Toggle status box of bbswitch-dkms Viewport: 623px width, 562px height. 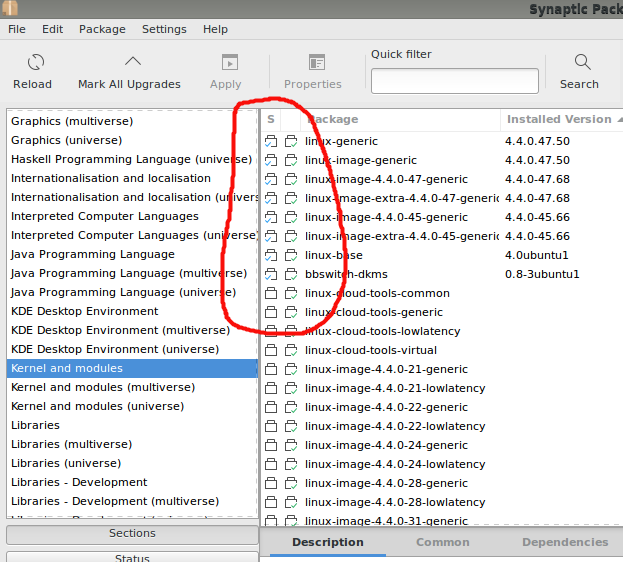271,274
